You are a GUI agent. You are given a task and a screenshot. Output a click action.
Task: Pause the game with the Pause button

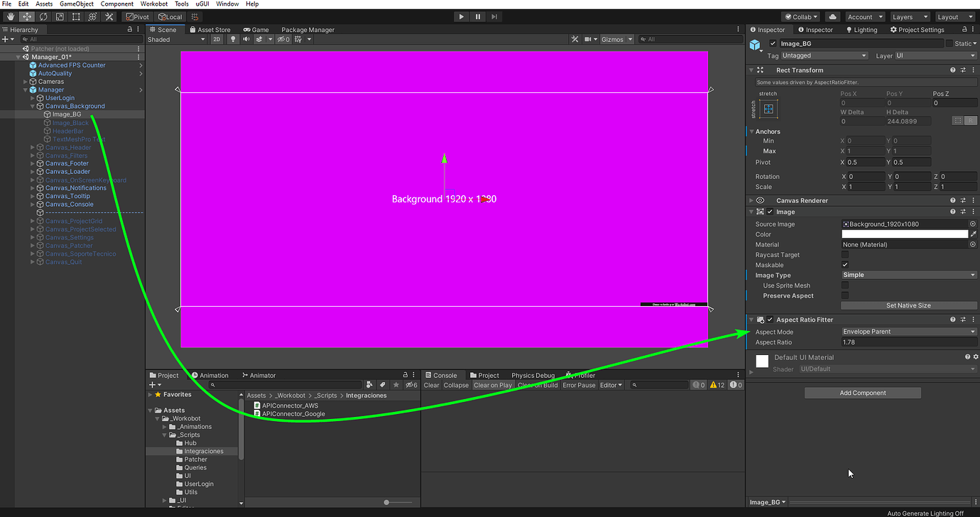477,16
